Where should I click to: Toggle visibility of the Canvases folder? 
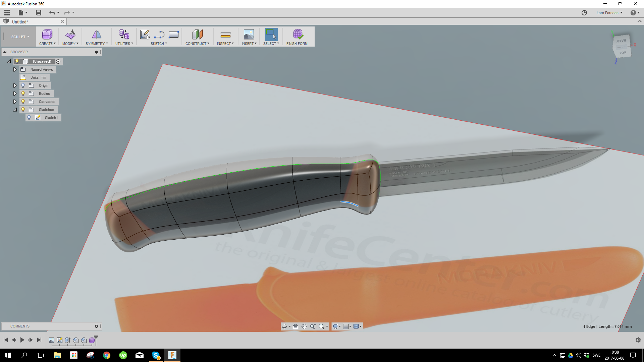[x=22, y=102]
